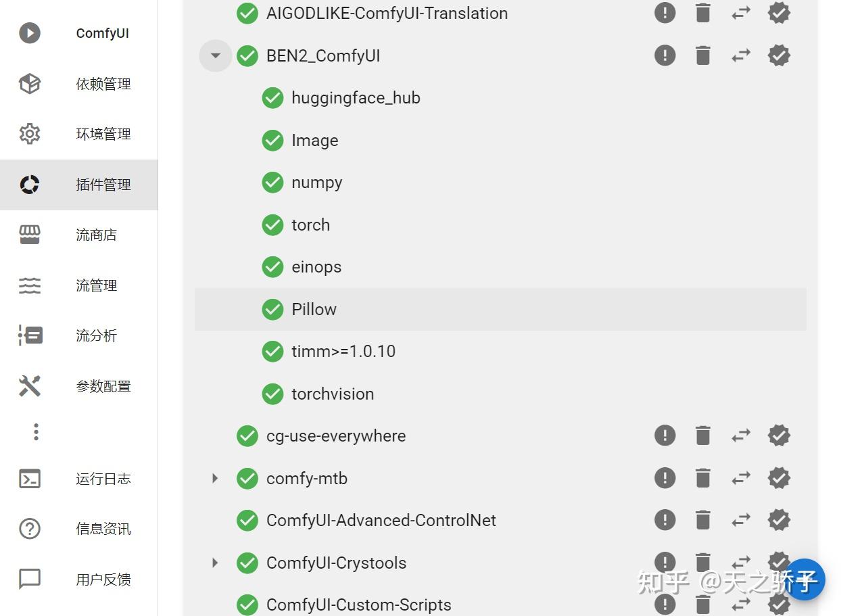Click the 参数配置 tools icon
The height and width of the screenshot is (616, 841).
30,386
